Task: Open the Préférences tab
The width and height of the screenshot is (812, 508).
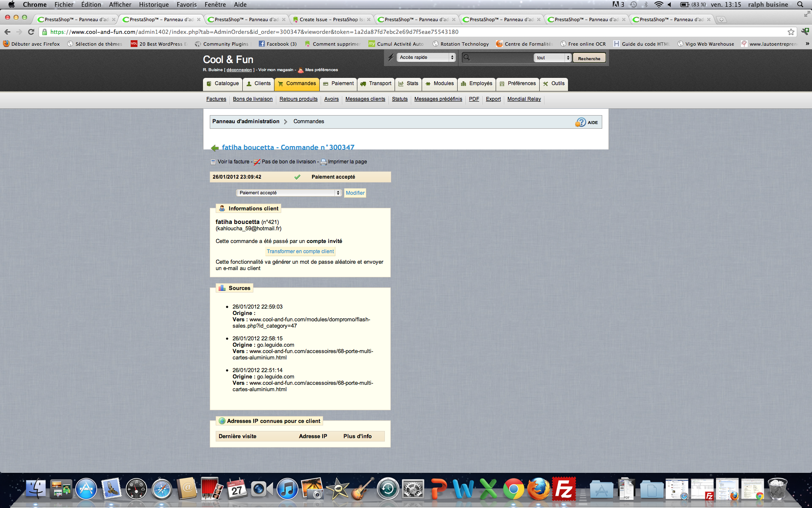Action: (x=518, y=84)
